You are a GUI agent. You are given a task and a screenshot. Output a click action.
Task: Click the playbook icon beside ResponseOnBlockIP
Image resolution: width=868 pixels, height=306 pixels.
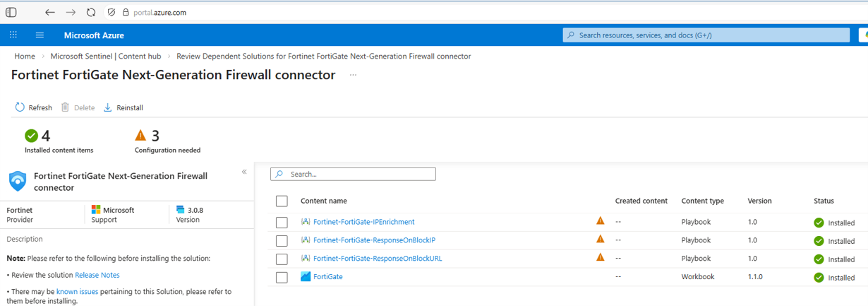[306, 240]
